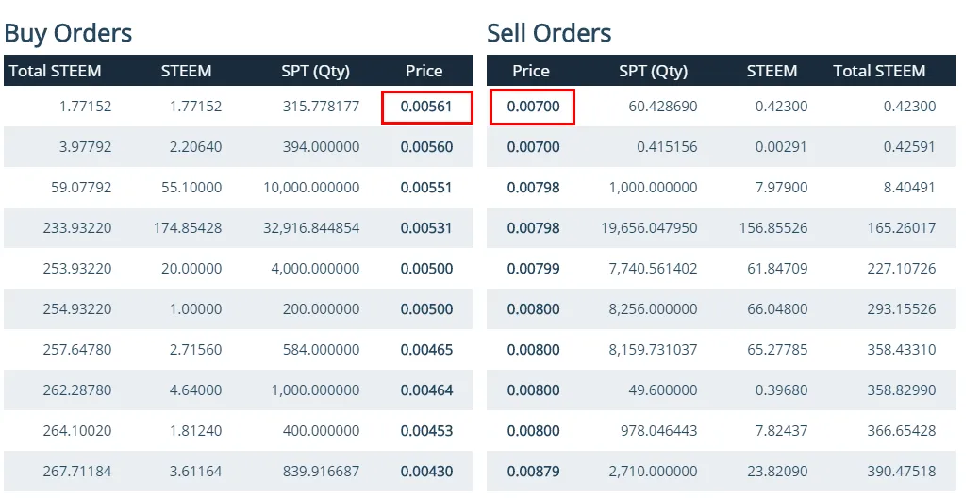Click buy quantity 32,916.844854
The width and height of the screenshot is (980, 498).
(x=311, y=228)
